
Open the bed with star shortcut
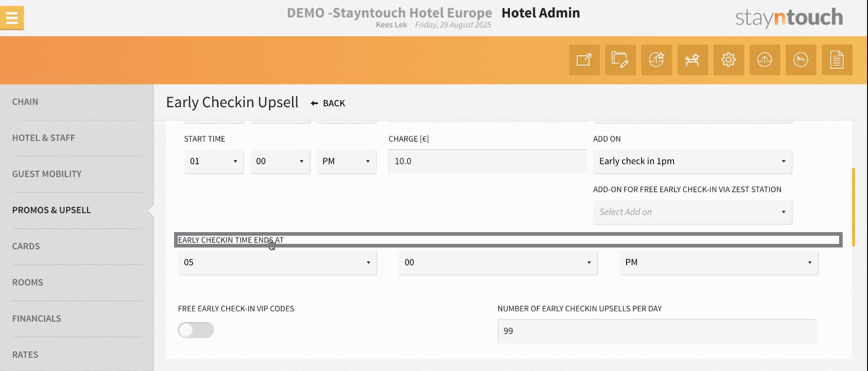click(693, 60)
